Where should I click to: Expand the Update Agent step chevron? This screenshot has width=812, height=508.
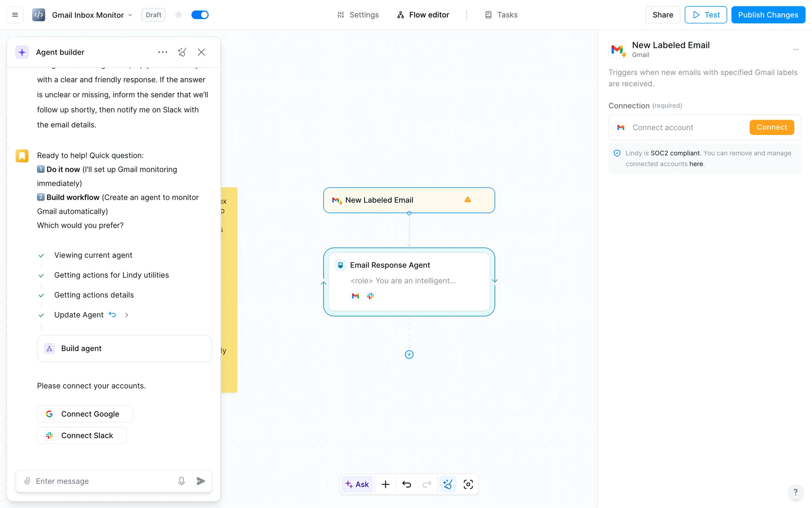pos(126,315)
